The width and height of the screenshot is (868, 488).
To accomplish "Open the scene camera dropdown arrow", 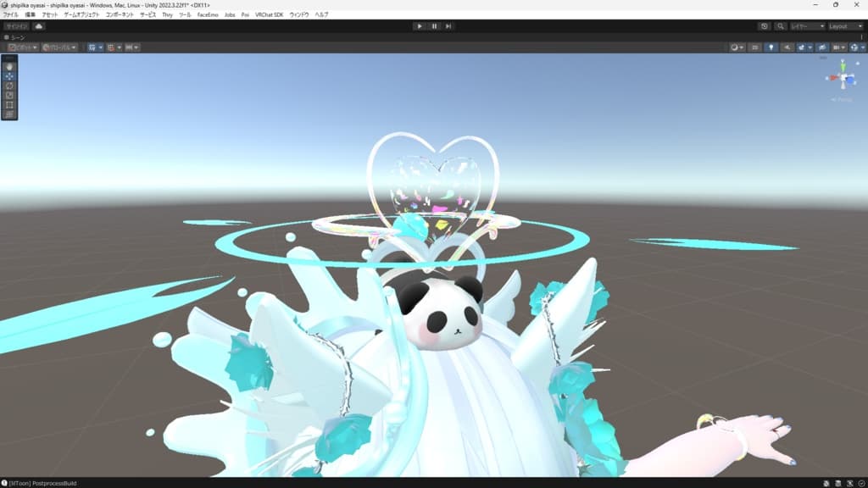I will tap(843, 47).
